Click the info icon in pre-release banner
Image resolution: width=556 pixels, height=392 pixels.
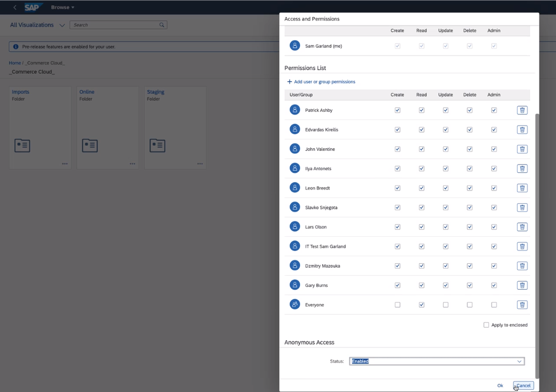click(x=15, y=46)
